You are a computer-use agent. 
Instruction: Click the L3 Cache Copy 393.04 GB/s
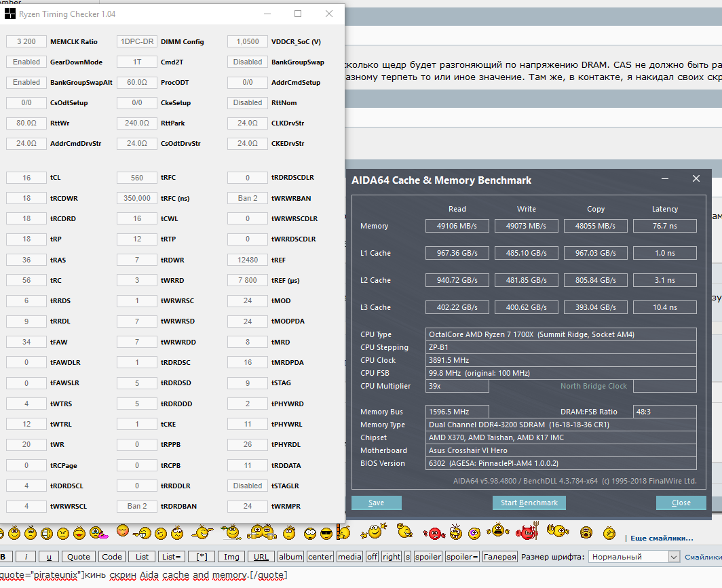coord(595,307)
